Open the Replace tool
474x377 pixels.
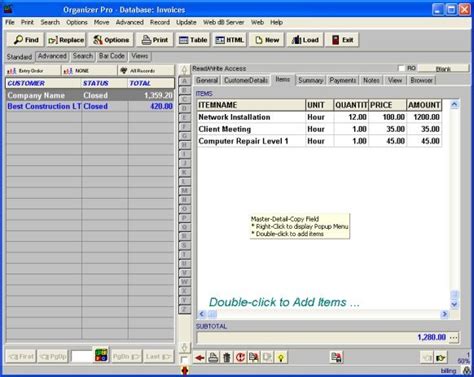66,40
